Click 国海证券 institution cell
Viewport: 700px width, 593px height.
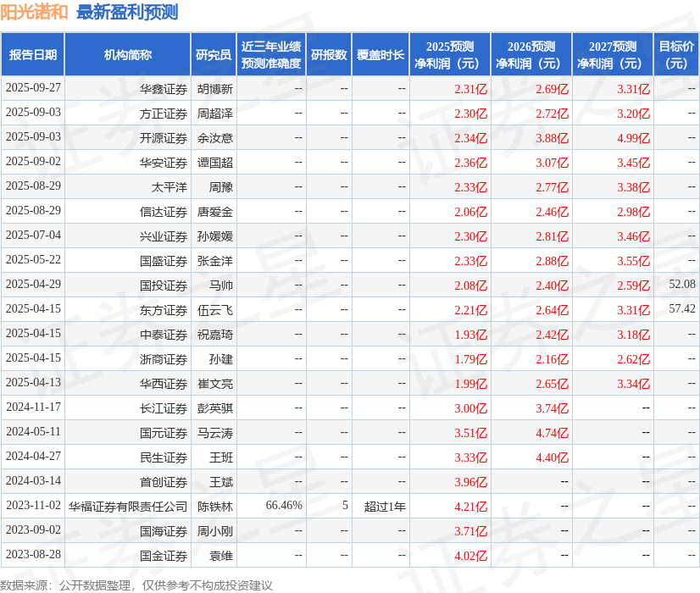(x=164, y=531)
